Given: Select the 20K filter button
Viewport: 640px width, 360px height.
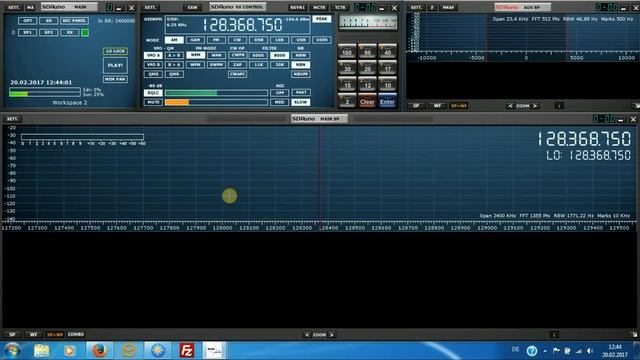Looking at the screenshot, I should tap(280, 65).
